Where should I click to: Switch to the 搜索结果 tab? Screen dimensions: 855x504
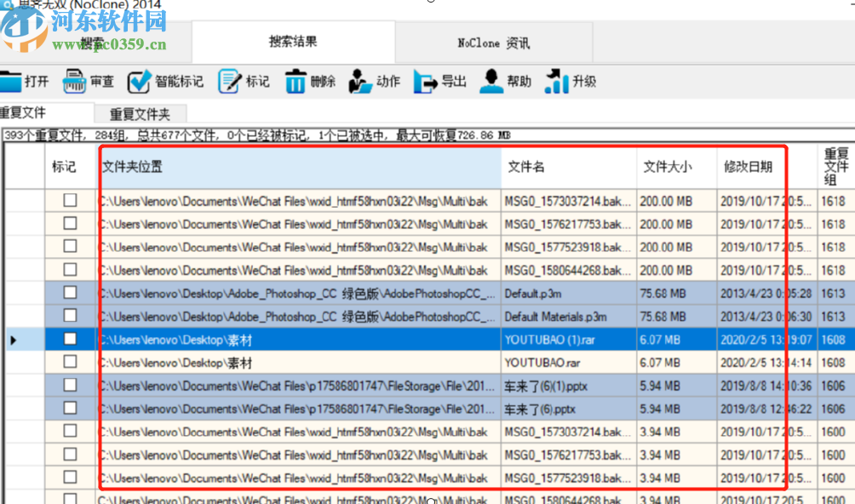click(x=293, y=42)
